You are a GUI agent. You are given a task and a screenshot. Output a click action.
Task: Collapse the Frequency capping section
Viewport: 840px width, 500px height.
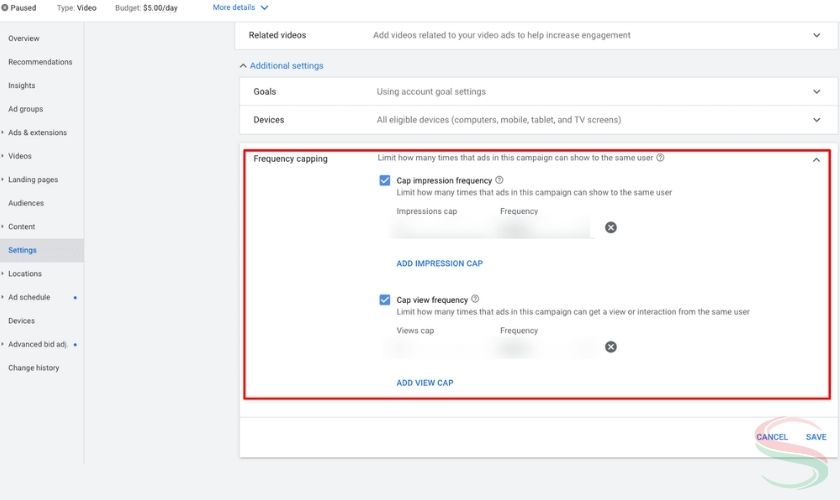pyautogui.click(x=816, y=160)
